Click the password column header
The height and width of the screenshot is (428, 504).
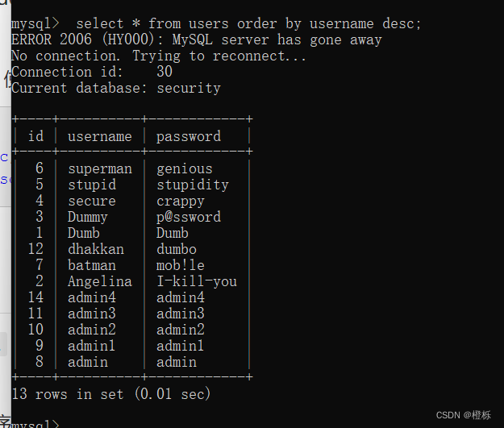coord(189,136)
